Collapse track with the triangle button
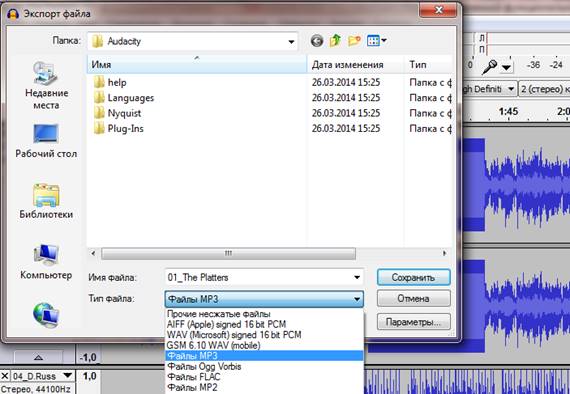 pos(39,358)
